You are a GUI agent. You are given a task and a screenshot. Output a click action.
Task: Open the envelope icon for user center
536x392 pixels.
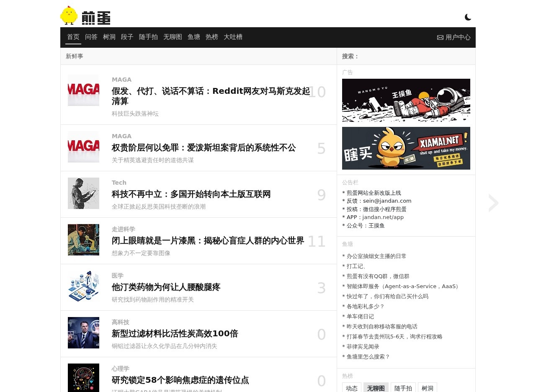coord(440,37)
